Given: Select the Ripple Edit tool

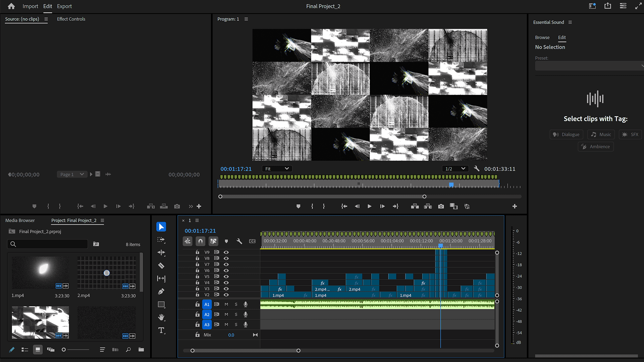Looking at the screenshot, I should point(161,253).
